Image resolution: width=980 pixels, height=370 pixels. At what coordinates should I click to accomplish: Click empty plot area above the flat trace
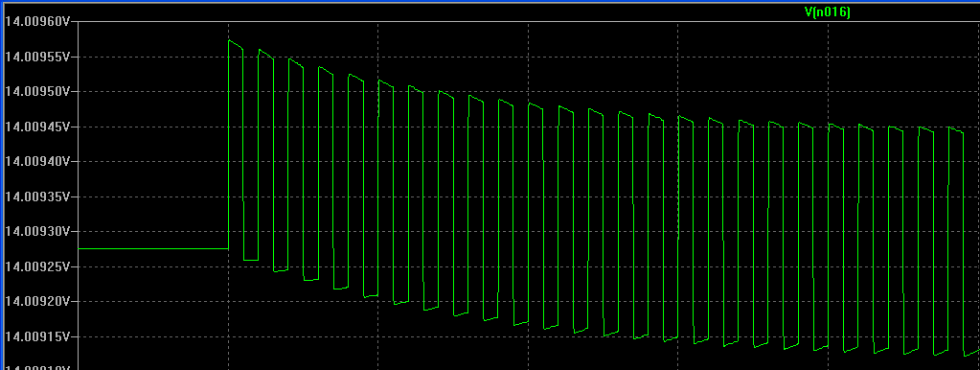coord(153,137)
